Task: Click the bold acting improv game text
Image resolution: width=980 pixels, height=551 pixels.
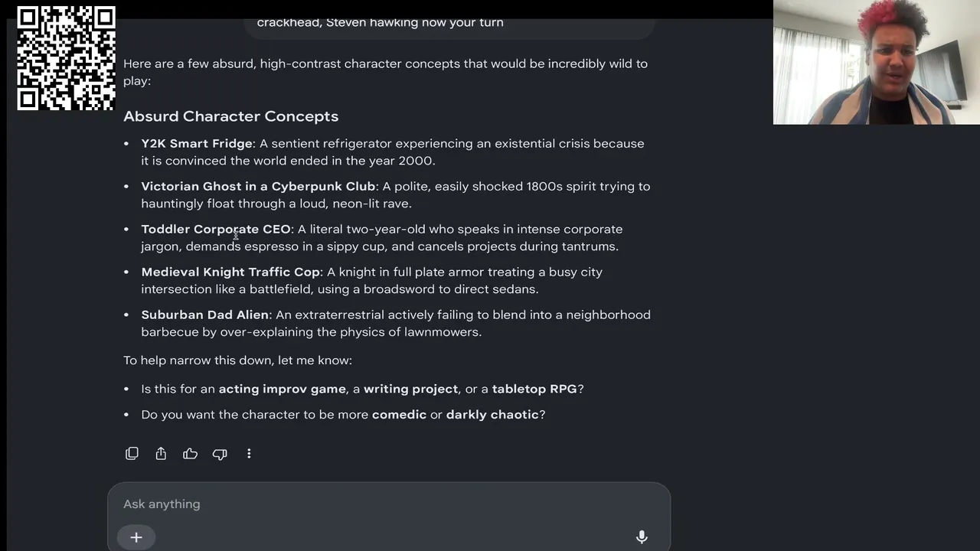Action: (282, 390)
